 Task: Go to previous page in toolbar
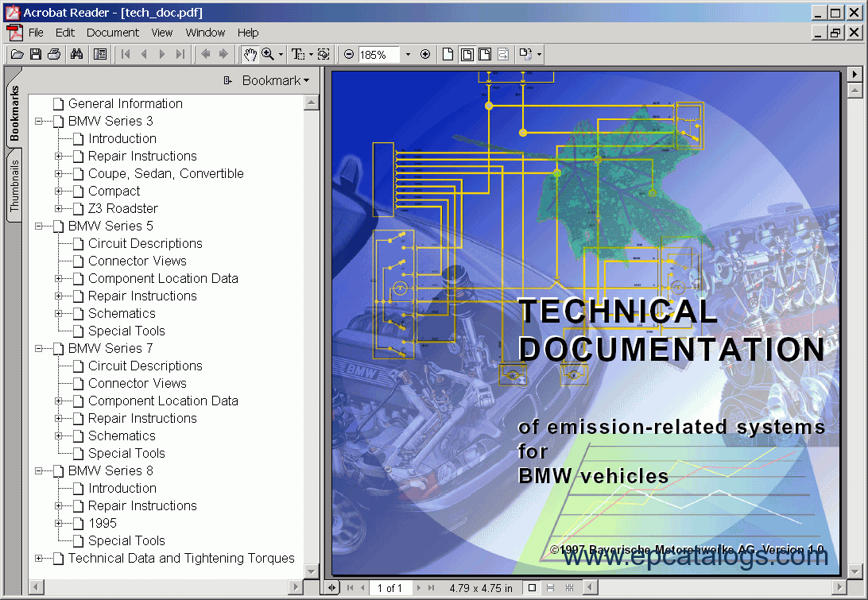pos(144,54)
